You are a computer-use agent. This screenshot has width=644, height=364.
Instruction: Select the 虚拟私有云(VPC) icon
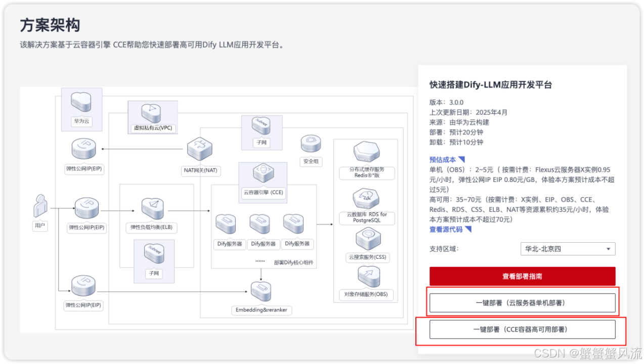(x=152, y=113)
